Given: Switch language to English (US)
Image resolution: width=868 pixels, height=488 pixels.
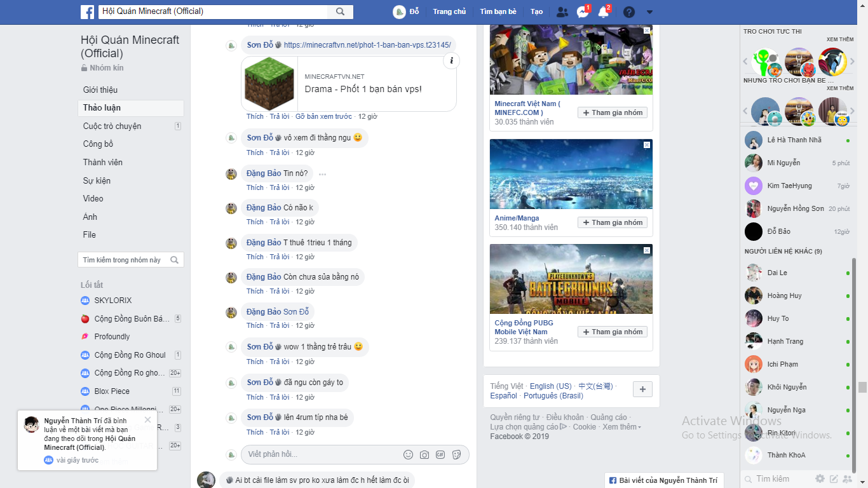Looking at the screenshot, I should pyautogui.click(x=550, y=386).
